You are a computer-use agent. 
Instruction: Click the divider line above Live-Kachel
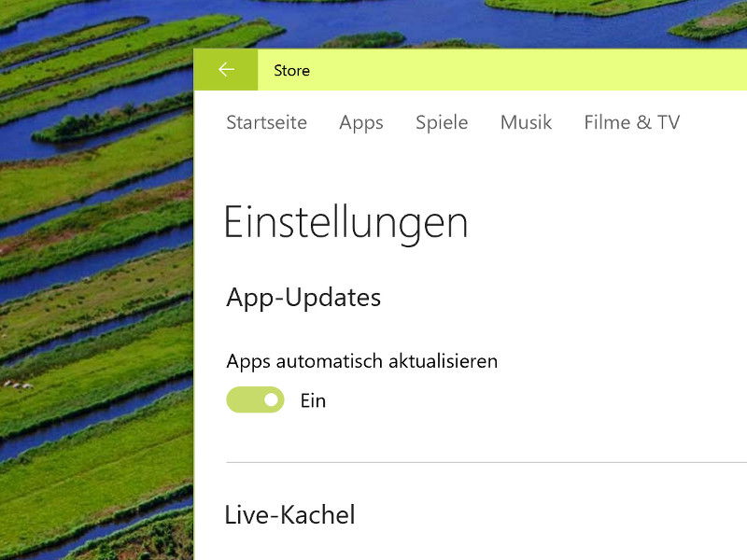pyautogui.click(x=486, y=462)
